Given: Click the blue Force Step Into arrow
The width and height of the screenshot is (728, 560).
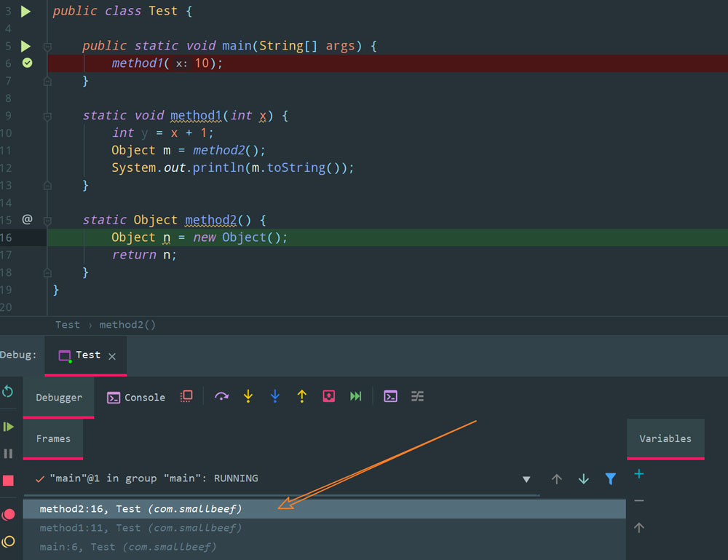Looking at the screenshot, I should [x=274, y=396].
